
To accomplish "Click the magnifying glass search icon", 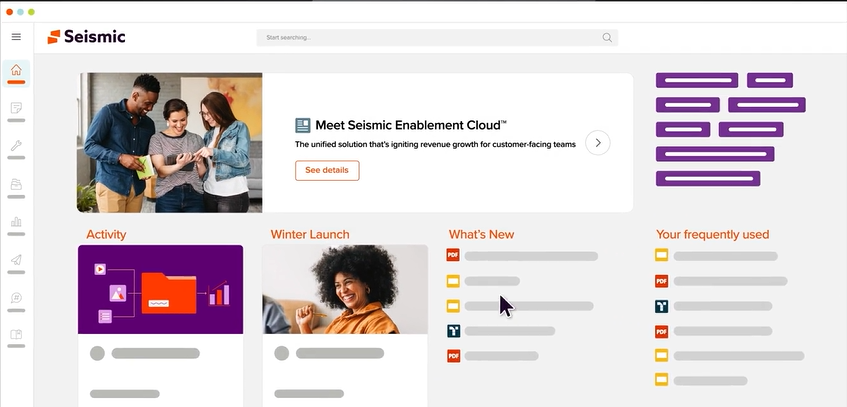I will click(607, 37).
